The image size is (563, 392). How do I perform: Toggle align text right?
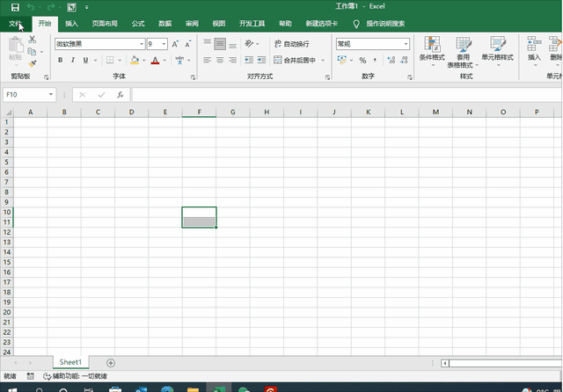click(x=232, y=60)
